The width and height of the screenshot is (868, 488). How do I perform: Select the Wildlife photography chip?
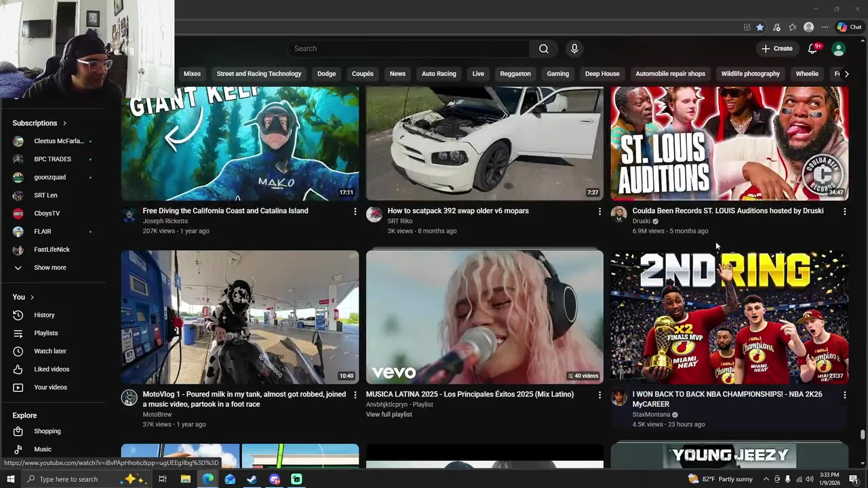tap(751, 74)
